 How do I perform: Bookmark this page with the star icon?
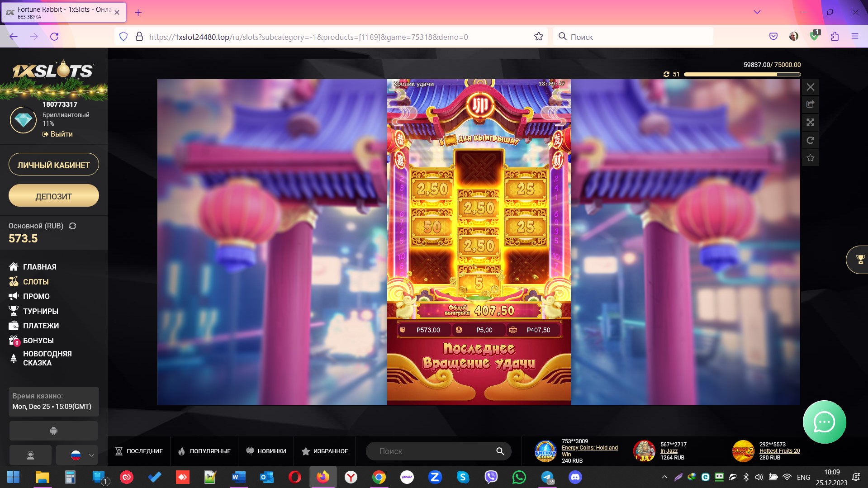tap(538, 37)
